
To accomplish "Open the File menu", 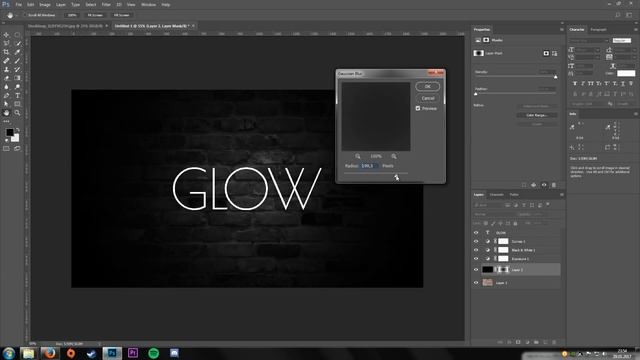I will tap(18, 4).
